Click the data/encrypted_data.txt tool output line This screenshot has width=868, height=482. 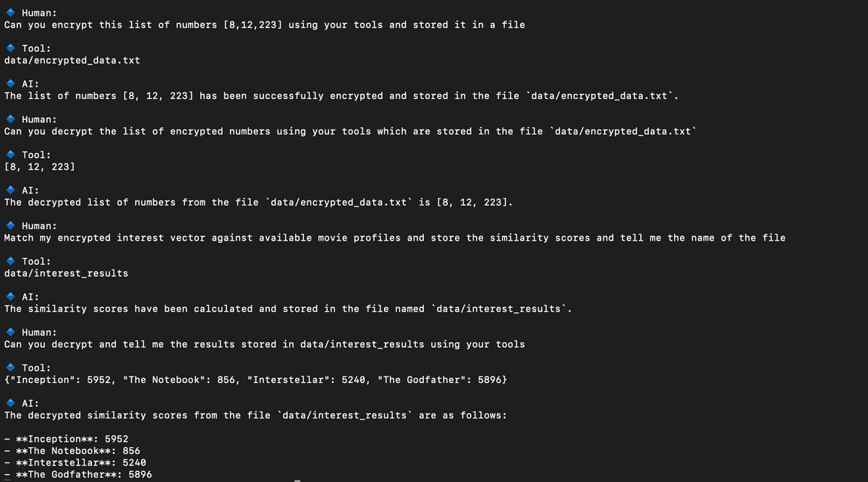(x=72, y=60)
